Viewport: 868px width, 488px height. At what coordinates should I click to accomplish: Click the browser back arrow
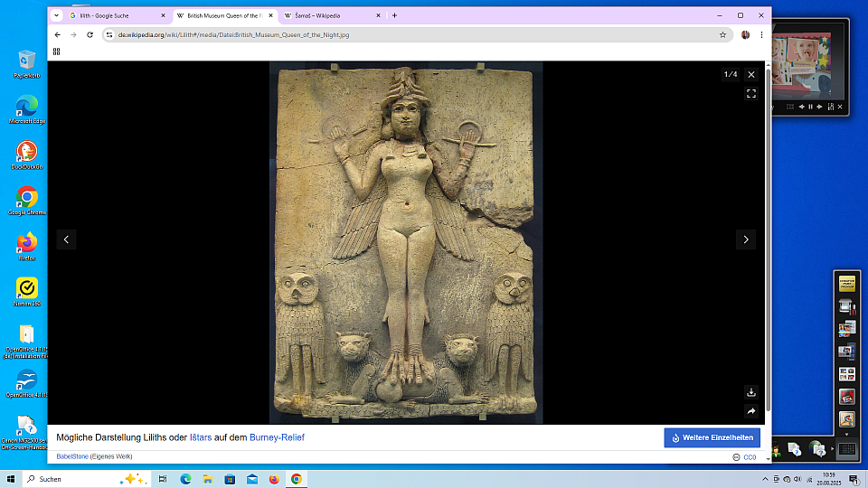[x=58, y=35]
